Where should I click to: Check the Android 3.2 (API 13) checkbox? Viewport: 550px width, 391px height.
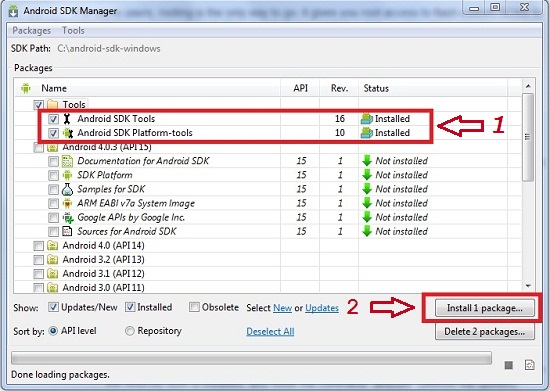point(38,260)
